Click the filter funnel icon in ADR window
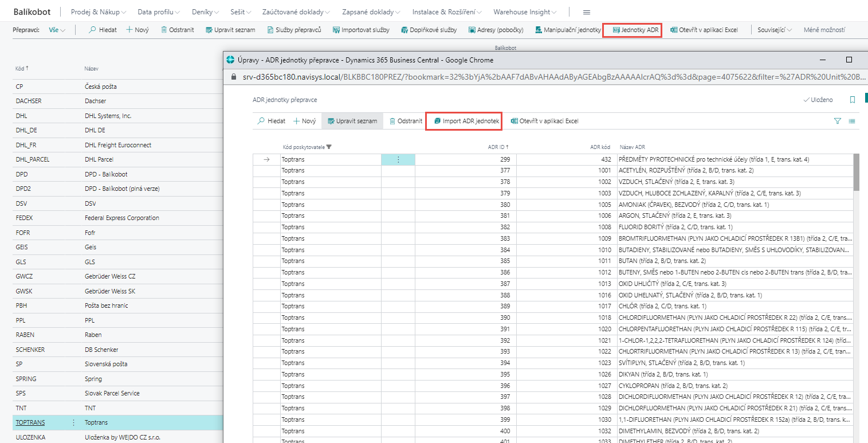Screen dimensions: 868x443 pos(838,121)
